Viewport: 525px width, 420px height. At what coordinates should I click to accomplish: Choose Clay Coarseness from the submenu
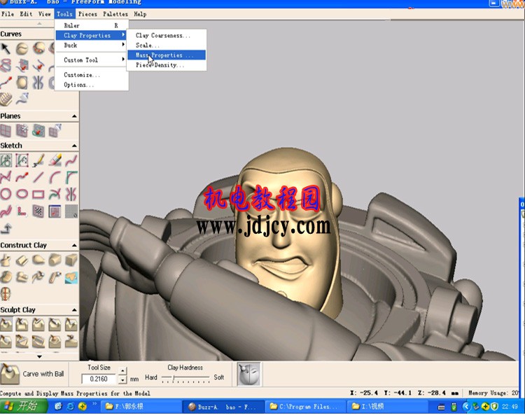pyautogui.click(x=167, y=36)
